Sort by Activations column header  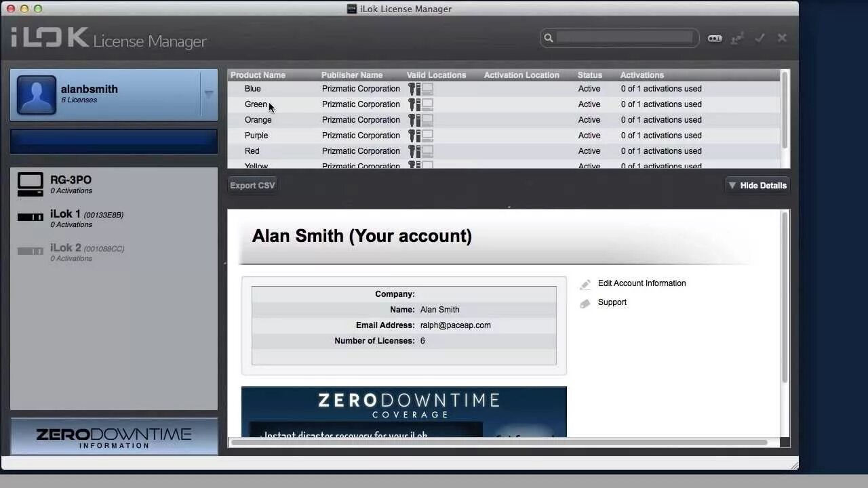(x=642, y=75)
